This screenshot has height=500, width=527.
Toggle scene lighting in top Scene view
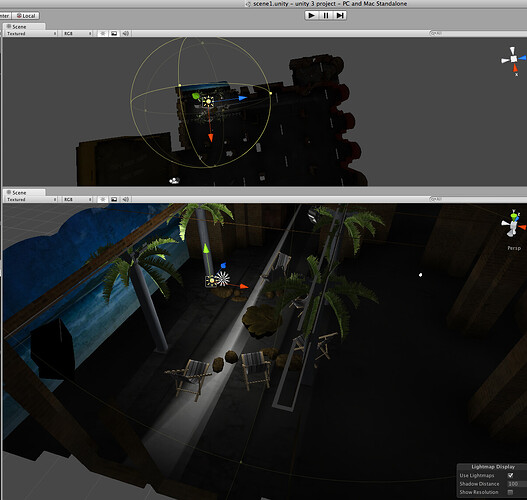pyautogui.click(x=103, y=34)
